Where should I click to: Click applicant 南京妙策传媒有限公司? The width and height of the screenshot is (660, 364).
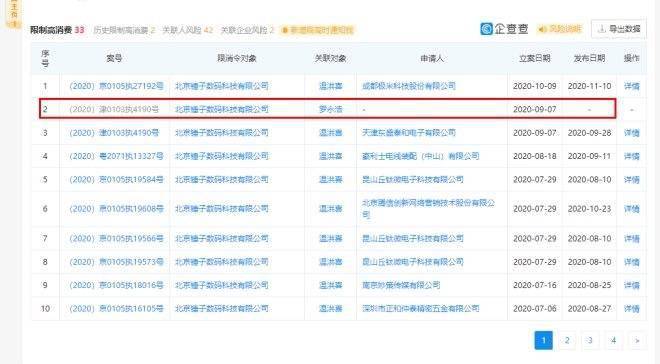pos(401,285)
